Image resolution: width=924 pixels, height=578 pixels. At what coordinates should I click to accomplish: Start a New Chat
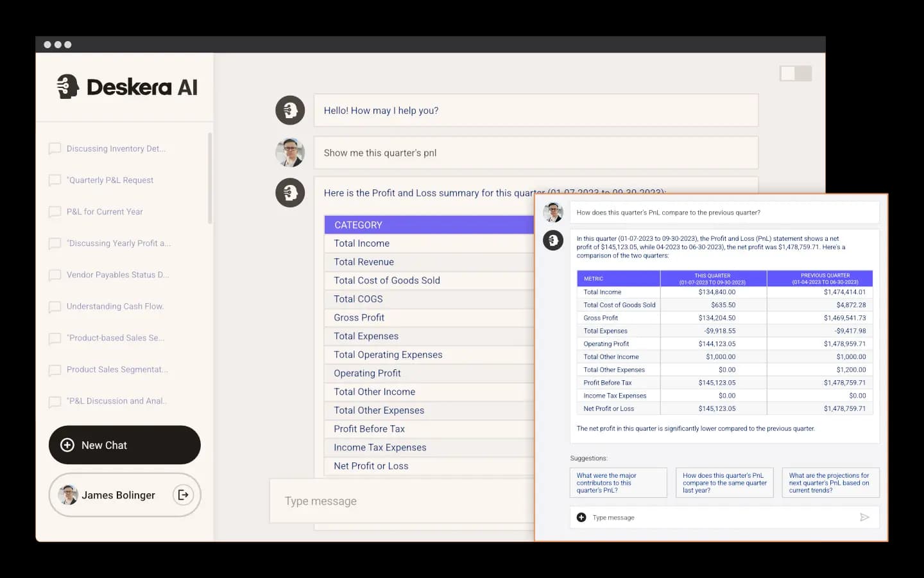click(x=124, y=445)
